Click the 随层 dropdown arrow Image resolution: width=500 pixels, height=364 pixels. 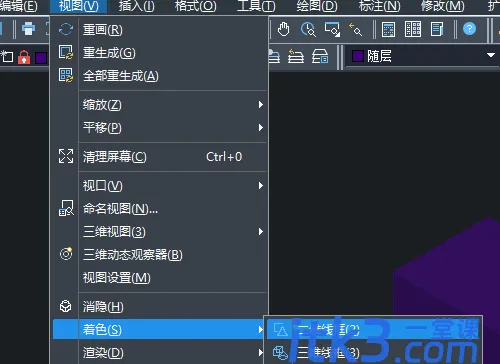click(491, 55)
